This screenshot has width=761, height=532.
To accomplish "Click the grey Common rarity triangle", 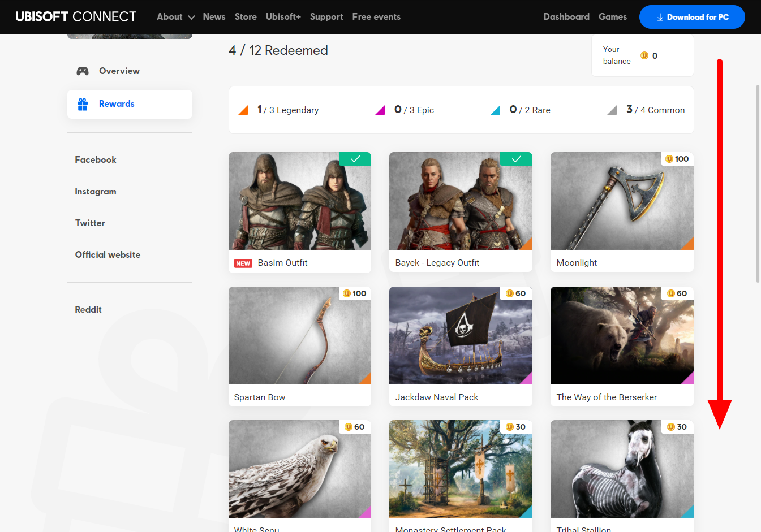I will pyautogui.click(x=612, y=110).
